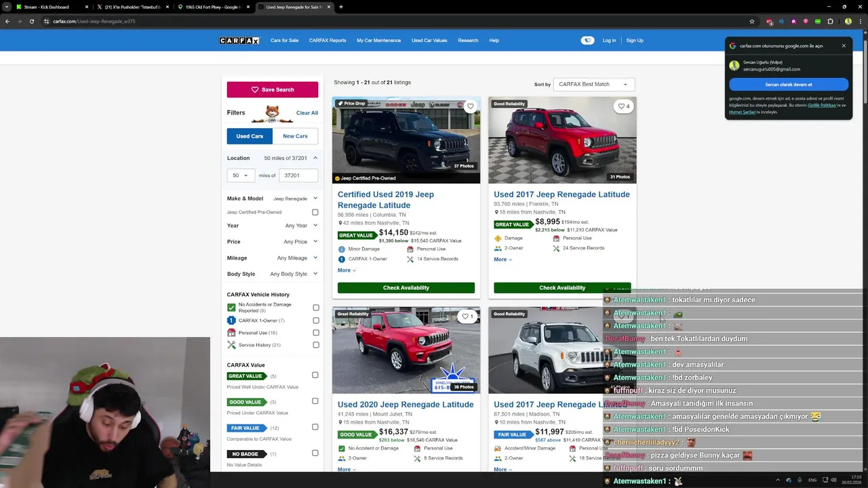This screenshot has width=868, height=488.
Task: Open Used Car Values menu
Action: [x=429, y=41]
